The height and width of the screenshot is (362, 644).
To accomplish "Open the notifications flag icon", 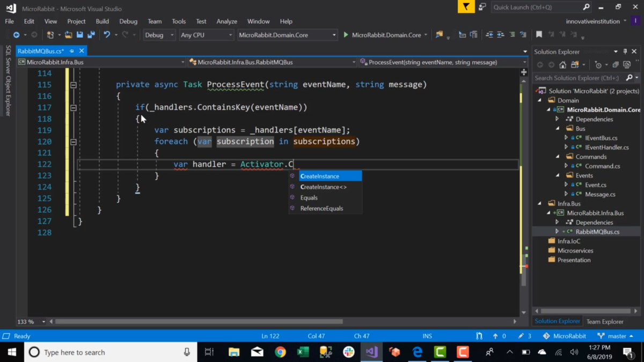I will (x=466, y=7).
